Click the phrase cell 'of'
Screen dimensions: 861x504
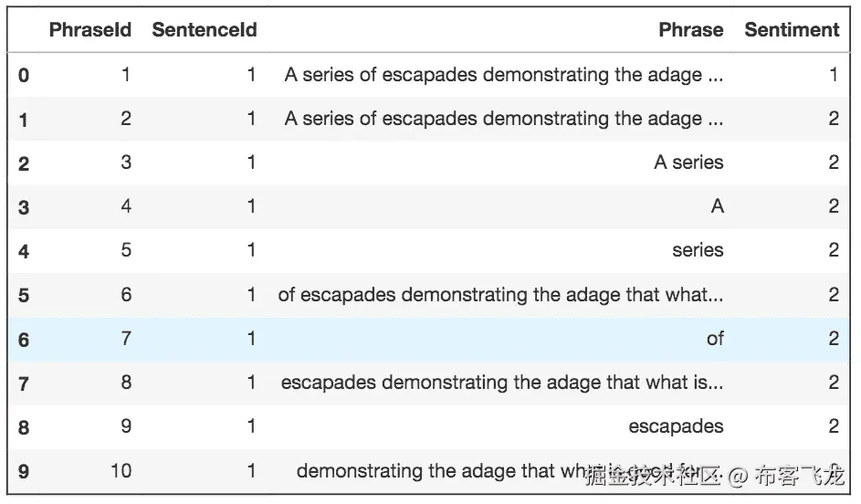pos(715,339)
